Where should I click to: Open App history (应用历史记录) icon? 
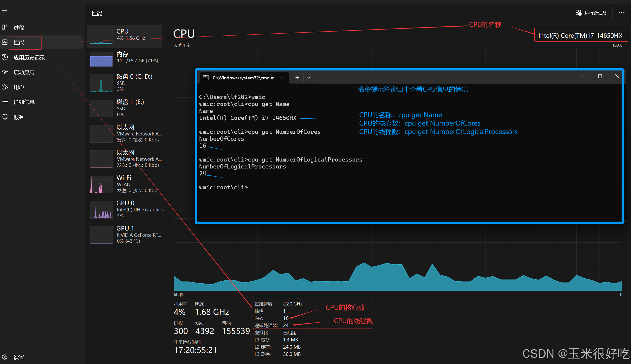click(4, 57)
